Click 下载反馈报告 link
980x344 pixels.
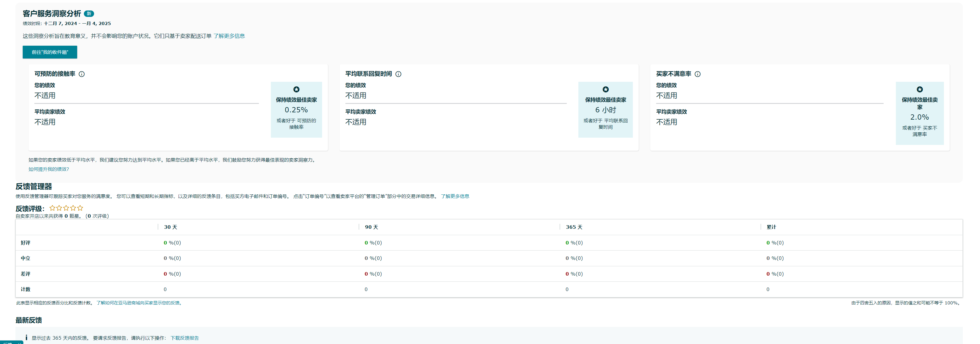(185, 338)
